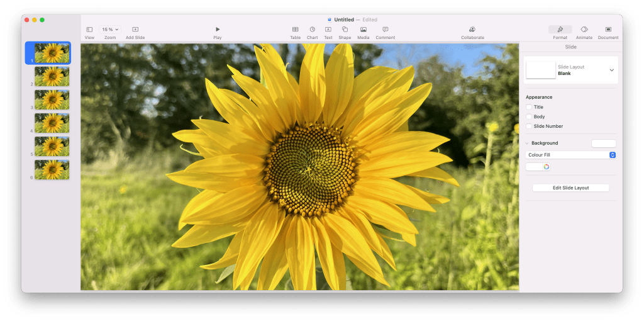Viewport: 644px width, 321px height.
Task: Switch to the Document inspector
Action: tap(608, 30)
